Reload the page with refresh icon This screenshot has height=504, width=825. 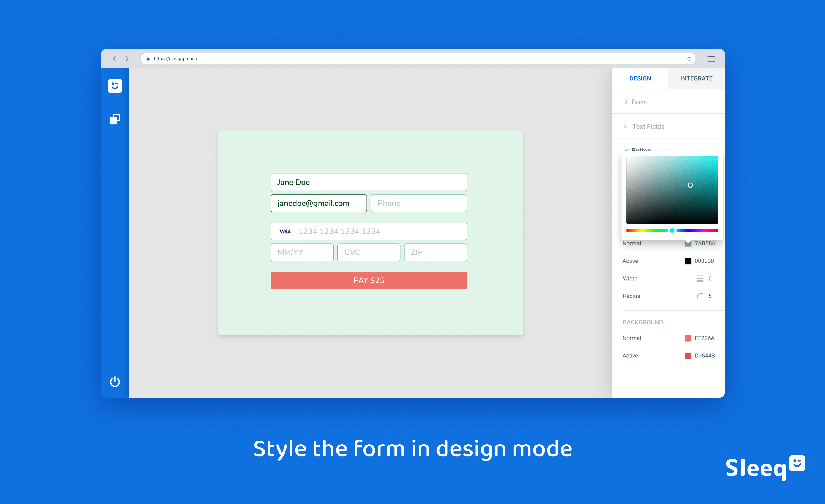click(689, 59)
